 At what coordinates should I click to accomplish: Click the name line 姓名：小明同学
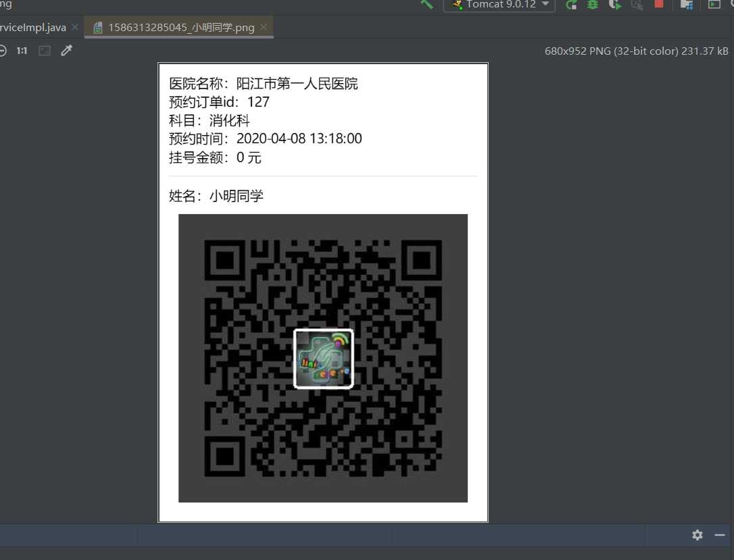(x=216, y=196)
